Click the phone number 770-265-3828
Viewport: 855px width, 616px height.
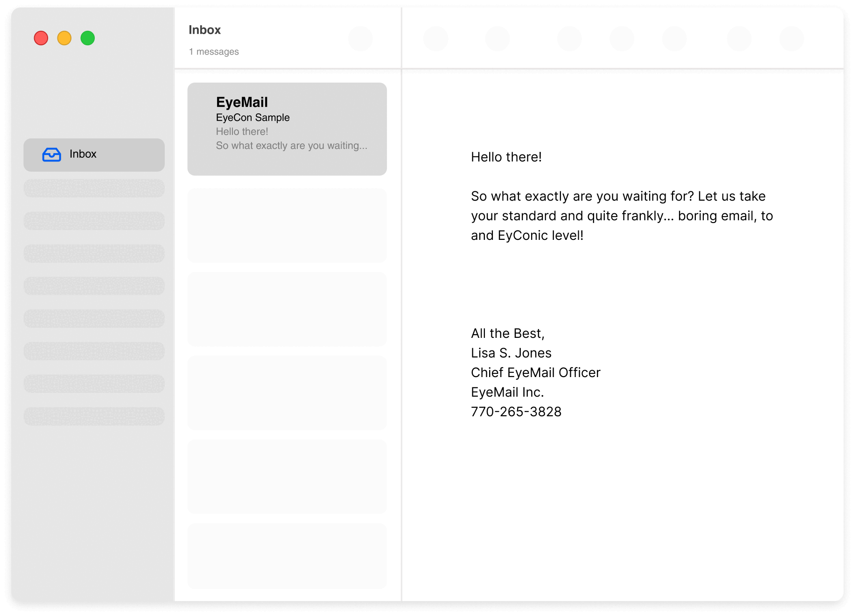516,412
